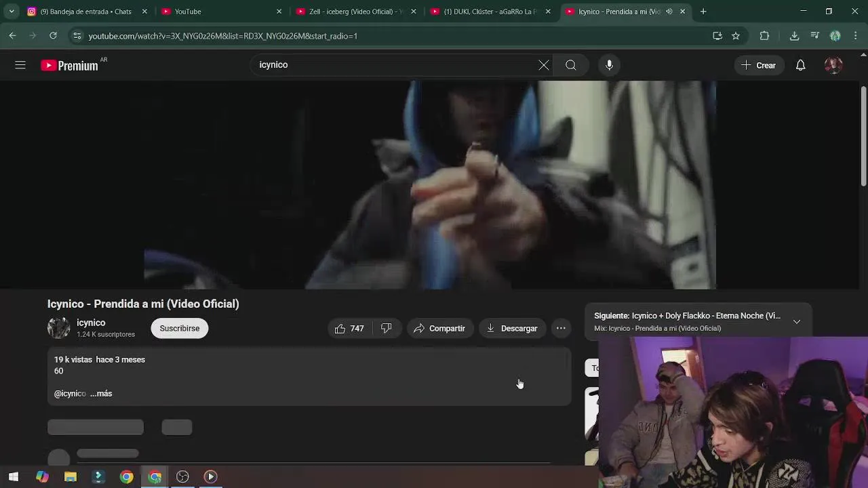Close the Instagram Bandeja de entrada tab
The width and height of the screenshot is (868, 488).
144,12
